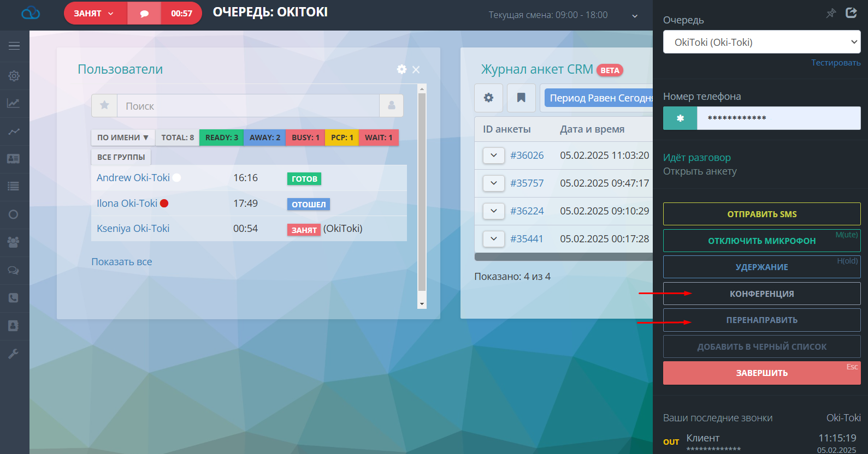Open the wrench tools icon in the sidebar
The image size is (868, 454).
pos(14,354)
